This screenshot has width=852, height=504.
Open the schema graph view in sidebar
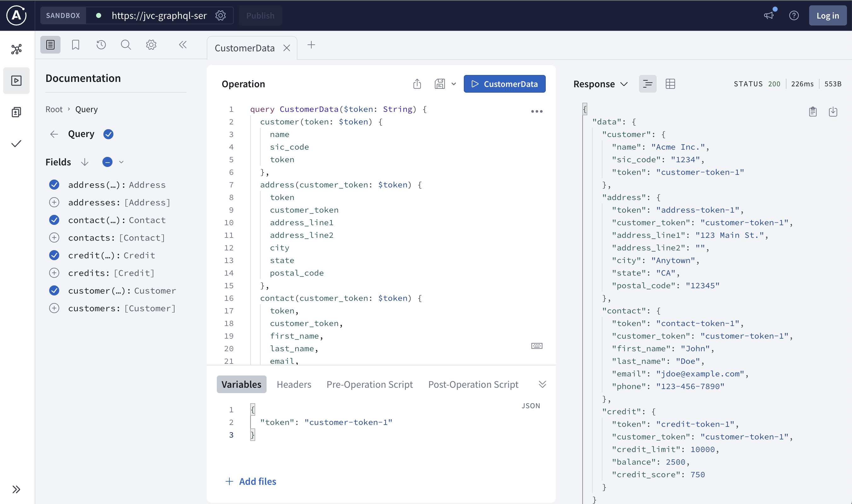tap(16, 49)
